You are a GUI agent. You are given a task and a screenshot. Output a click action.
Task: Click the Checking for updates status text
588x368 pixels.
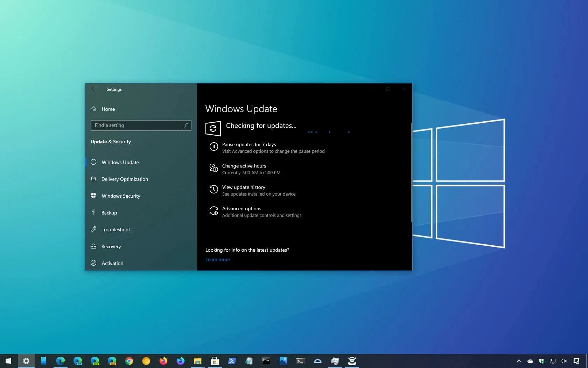click(x=261, y=125)
